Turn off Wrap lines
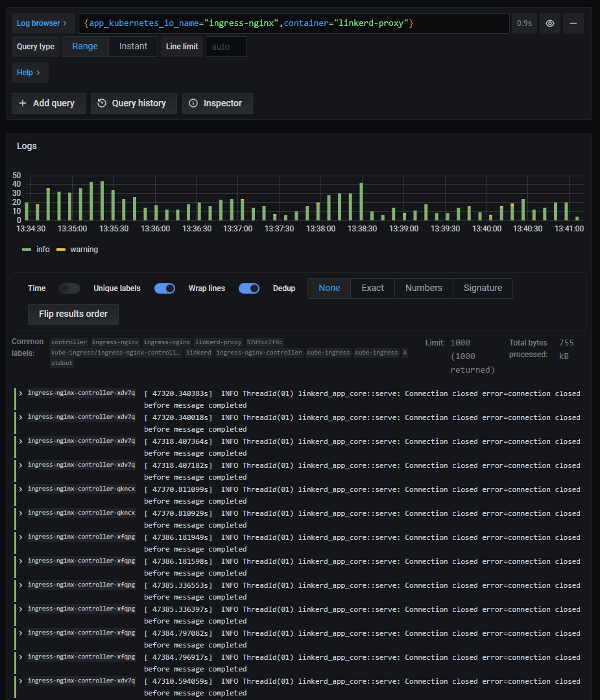This screenshot has height=700, width=600. 249,288
